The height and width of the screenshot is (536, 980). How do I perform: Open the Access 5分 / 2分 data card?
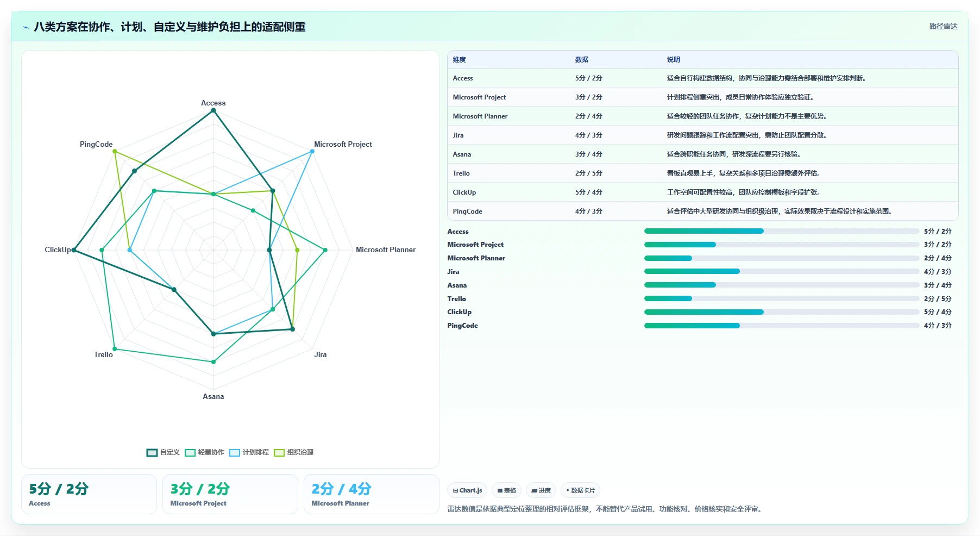pos(89,494)
